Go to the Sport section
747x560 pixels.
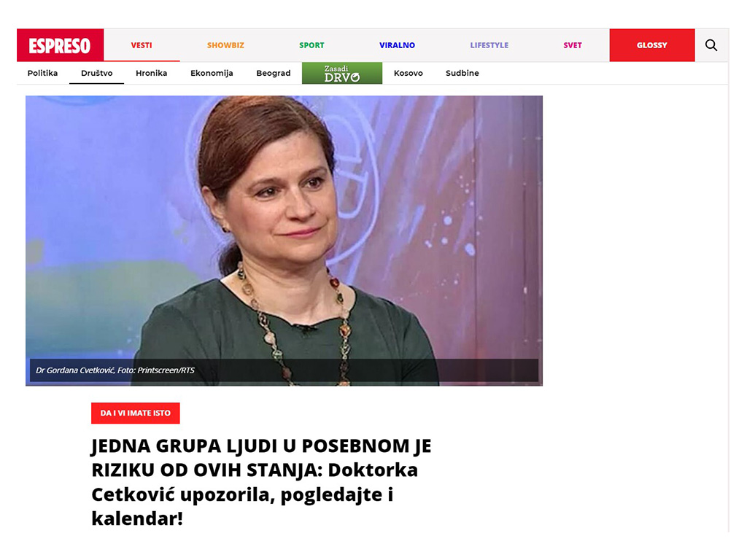click(311, 45)
